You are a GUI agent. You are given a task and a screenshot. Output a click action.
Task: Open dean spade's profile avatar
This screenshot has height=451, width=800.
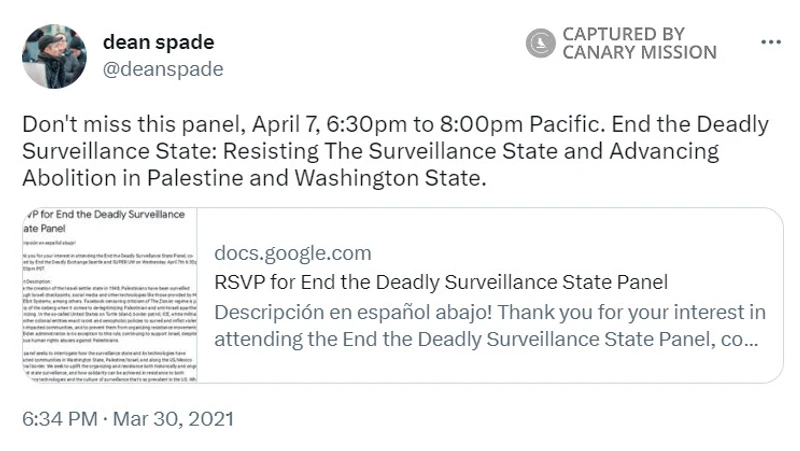click(54, 56)
